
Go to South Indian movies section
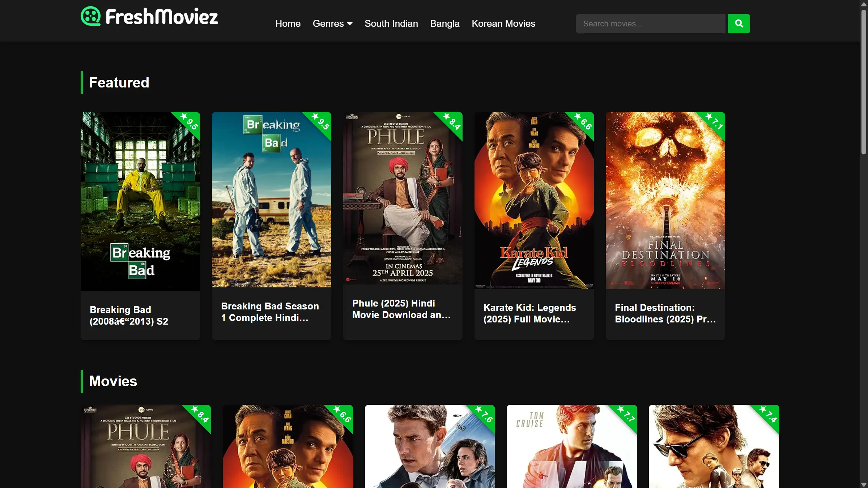[x=391, y=23]
